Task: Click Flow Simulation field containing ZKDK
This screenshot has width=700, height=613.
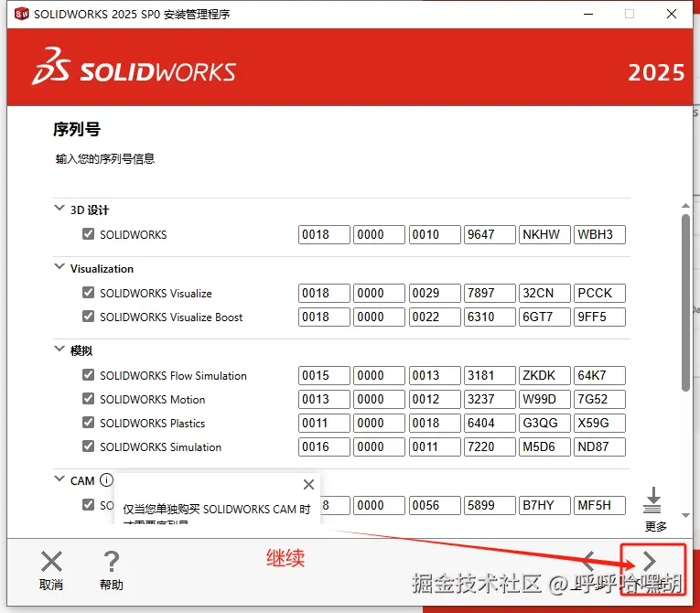Action: point(544,375)
